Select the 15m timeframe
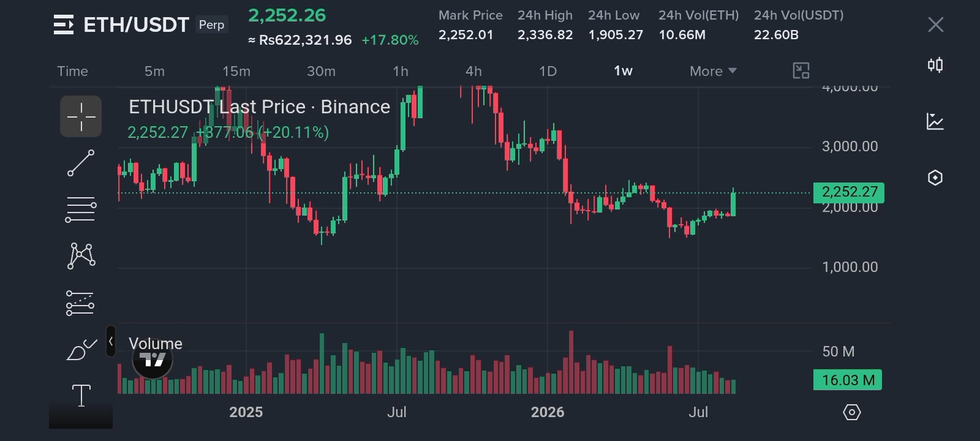 (236, 71)
